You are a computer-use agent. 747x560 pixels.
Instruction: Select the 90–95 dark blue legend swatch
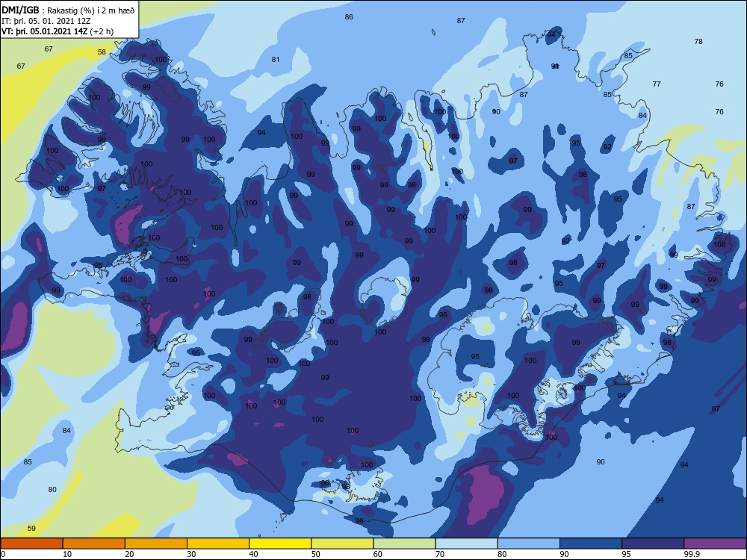pos(591,544)
